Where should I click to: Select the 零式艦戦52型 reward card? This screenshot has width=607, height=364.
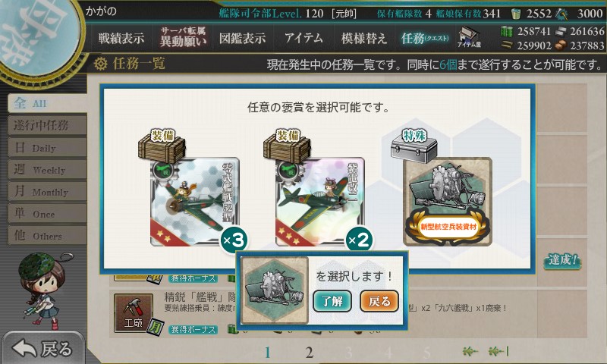[195, 202]
